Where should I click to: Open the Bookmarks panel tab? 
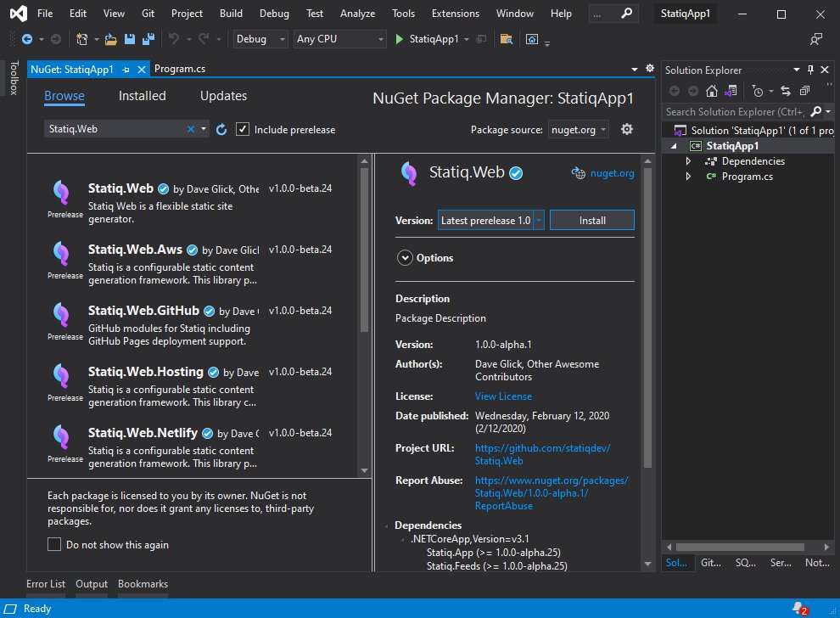pos(143,584)
